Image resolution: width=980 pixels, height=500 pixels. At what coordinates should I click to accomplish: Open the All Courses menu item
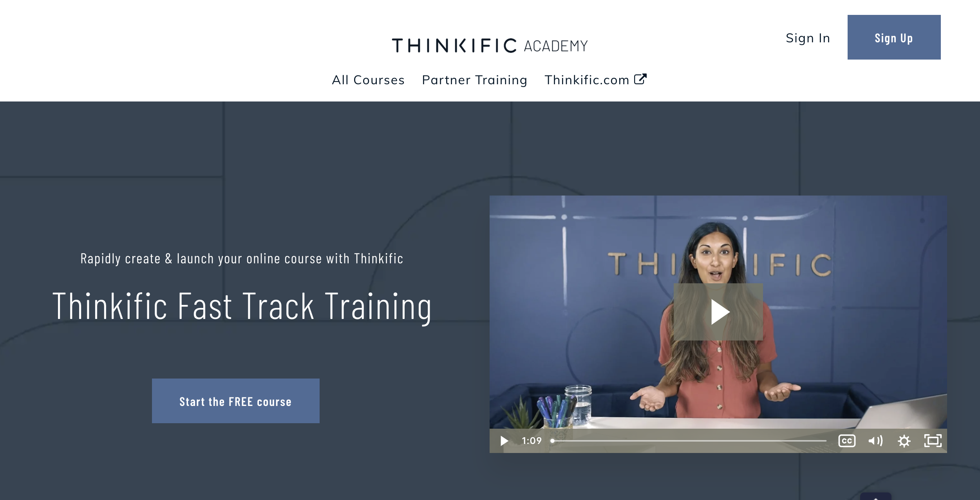(368, 80)
